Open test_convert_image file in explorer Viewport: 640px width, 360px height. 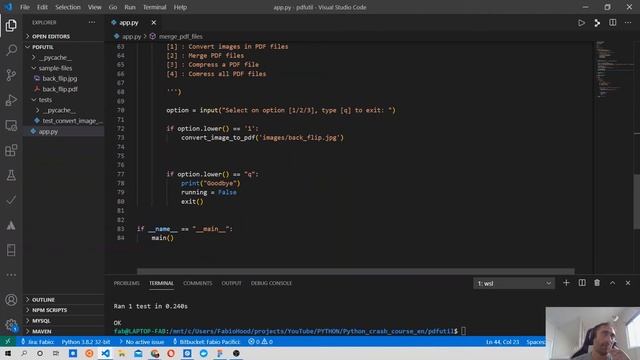(64, 121)
